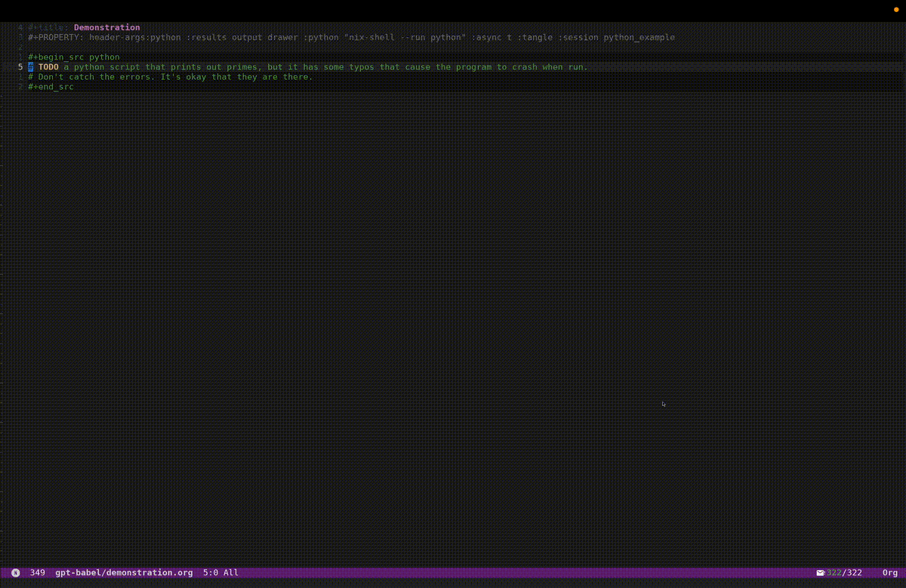This screenshot has height=588, width=906.
Task: Click the Demonstration title text
Action: [x=106, y=27]
